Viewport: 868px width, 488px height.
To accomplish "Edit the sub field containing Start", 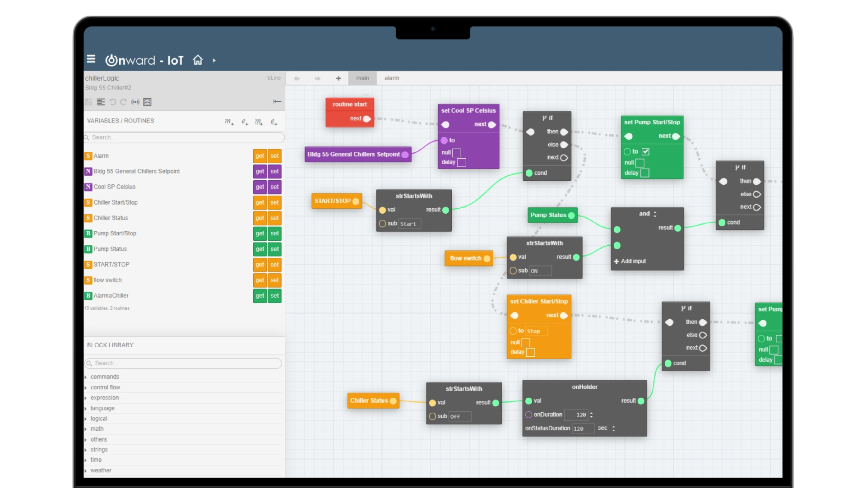I will (410, 224).
